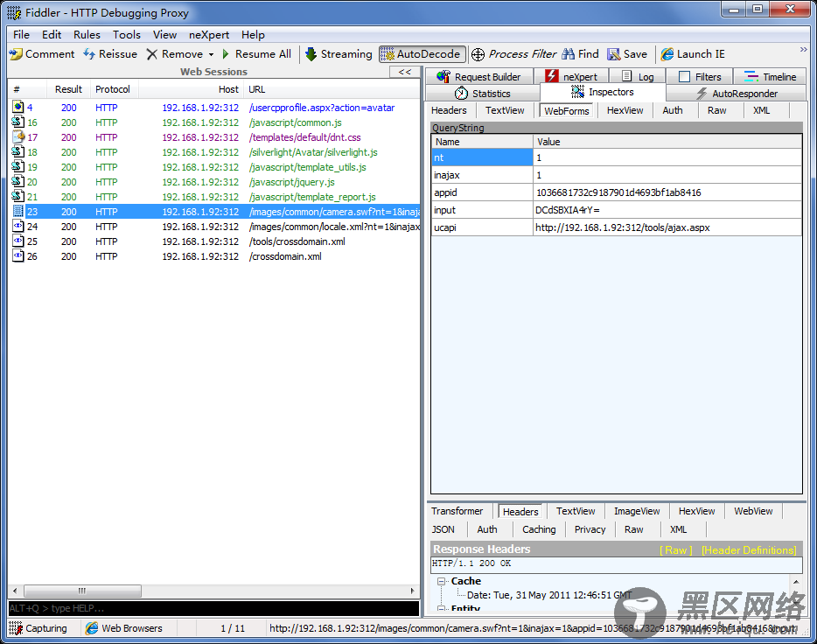Select the ucapi value cell
The height and width of the screenshot is (644, 817).
[x=667, y=227]
